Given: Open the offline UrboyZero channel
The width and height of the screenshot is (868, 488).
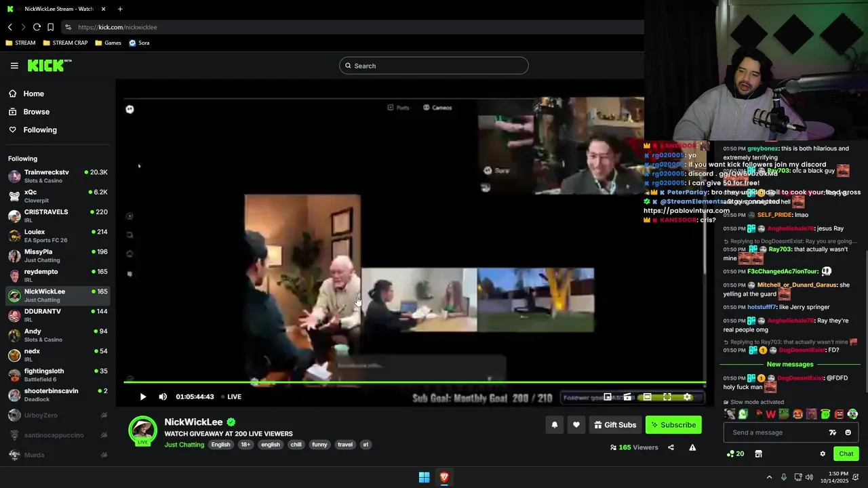Looking at the screenshot, I should (x=58, y=415).
